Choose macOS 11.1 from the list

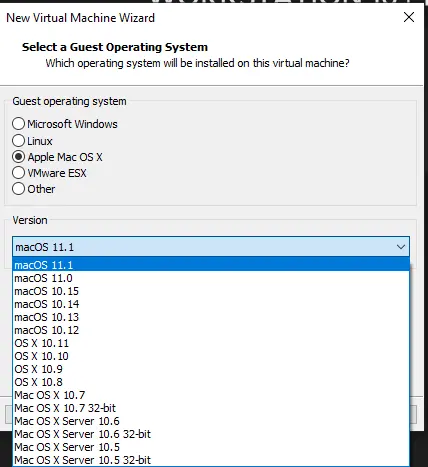click(211, 265)
